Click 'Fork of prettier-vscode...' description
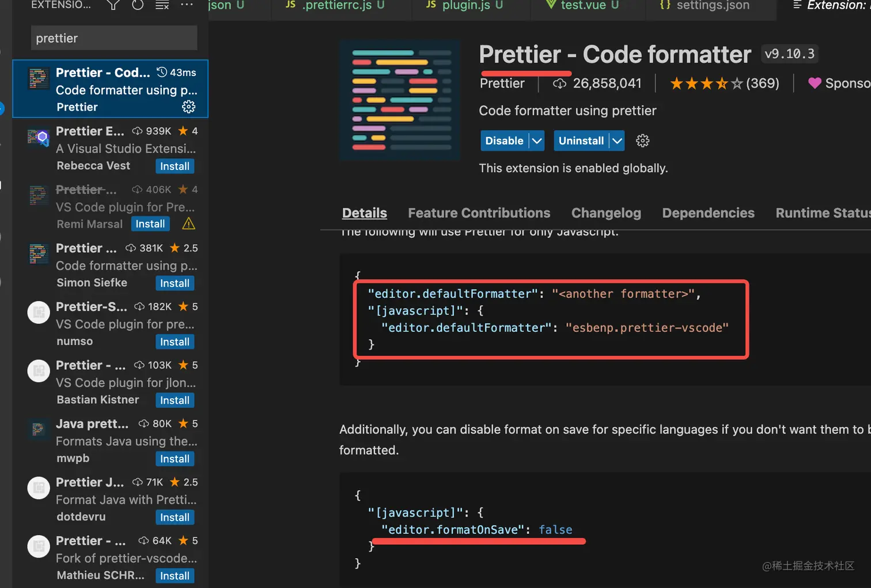Screen dimensions: 871x588 [x=127, y=558]
